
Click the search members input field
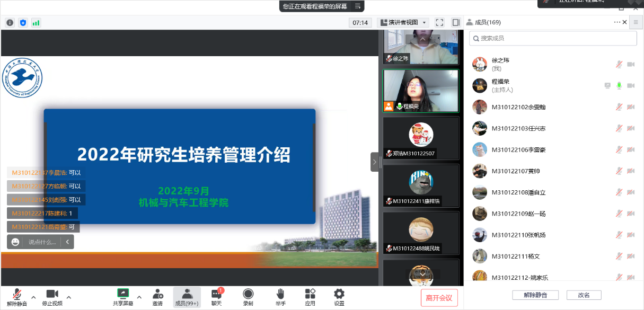click(x=553, y=38)
